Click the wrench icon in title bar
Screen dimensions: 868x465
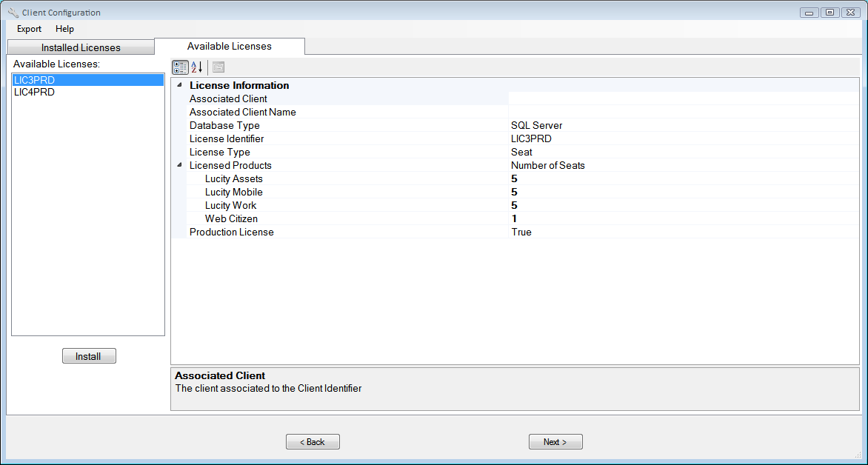[13, 13]
